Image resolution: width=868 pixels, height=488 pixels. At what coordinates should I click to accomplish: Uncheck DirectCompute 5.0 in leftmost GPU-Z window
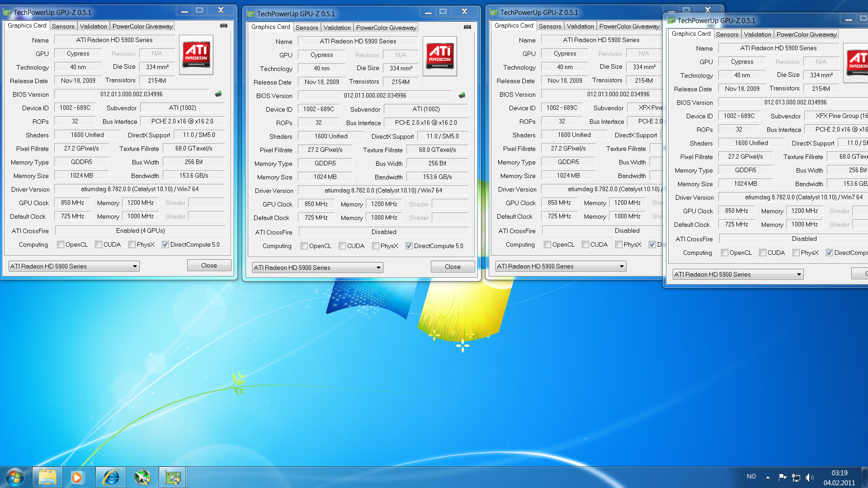click(165, 244)
